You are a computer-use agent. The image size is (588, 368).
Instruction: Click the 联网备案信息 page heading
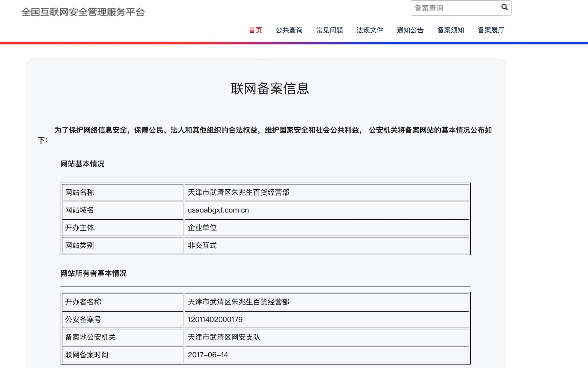click(270, 89)
